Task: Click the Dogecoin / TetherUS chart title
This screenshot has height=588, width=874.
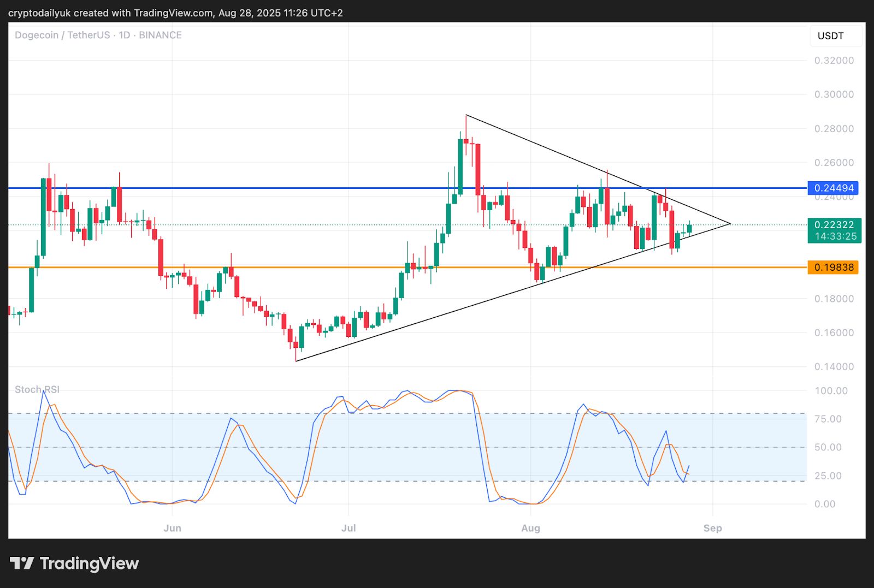Action: click(x=98, y=35)
